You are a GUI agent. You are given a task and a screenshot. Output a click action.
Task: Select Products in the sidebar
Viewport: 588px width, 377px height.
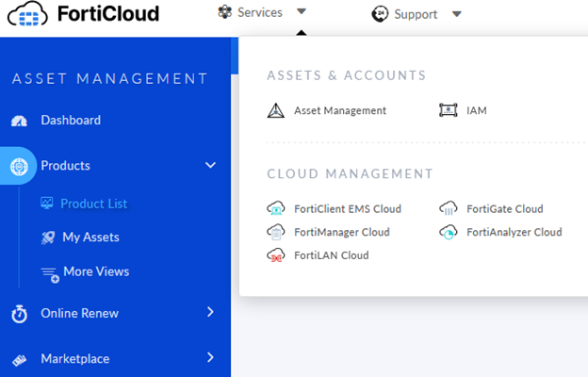point(66,166)
